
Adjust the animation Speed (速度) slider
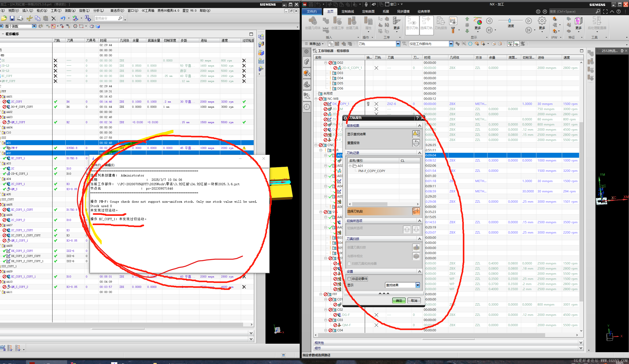pyautogui.click(x=509, y=21)
